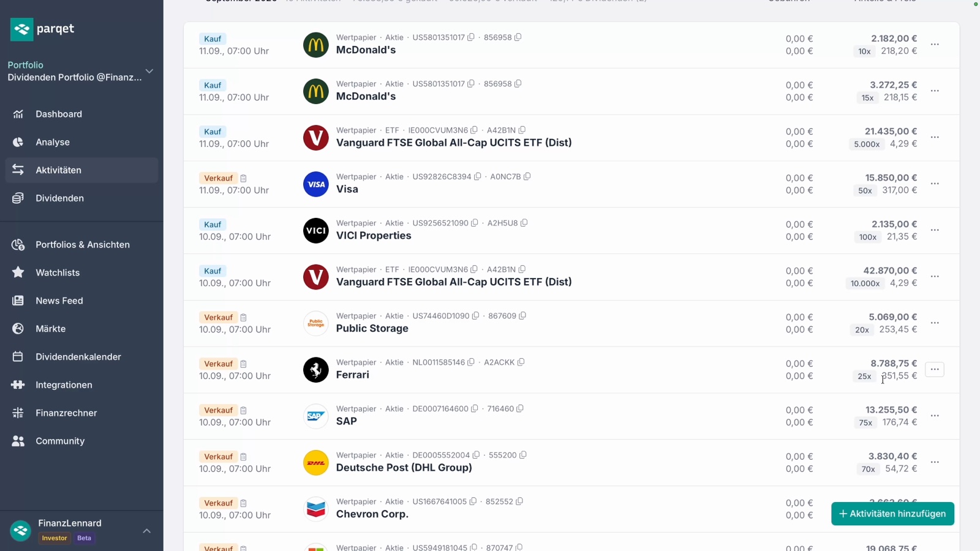Copy ISIN US9256521090 of VICI Properties
The image size is (980, 551).
[x=475, y=223]
